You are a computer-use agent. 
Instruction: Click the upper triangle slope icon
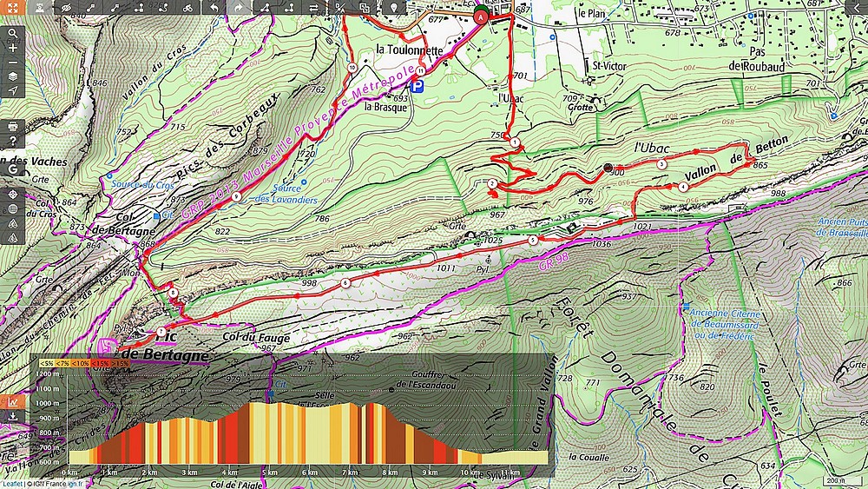click(12, 223)
